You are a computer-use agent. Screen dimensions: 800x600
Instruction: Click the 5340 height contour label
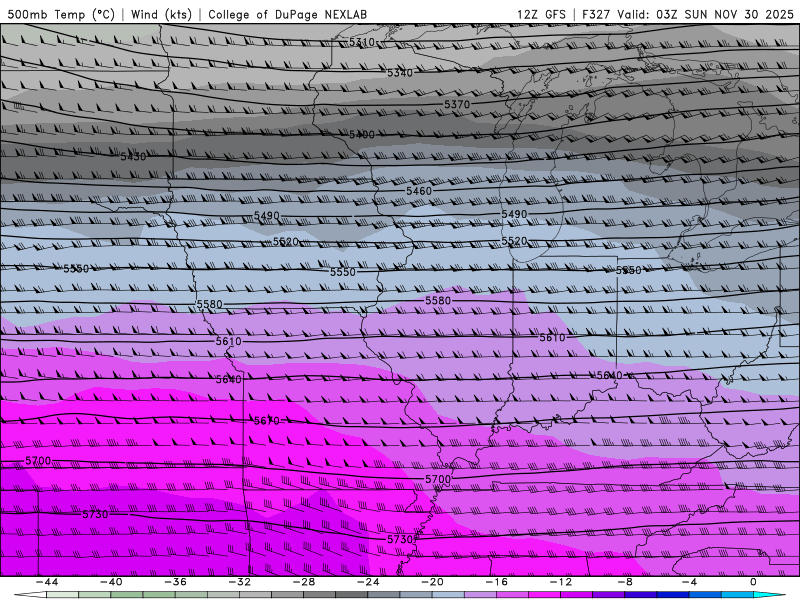[x=399, y=73]
